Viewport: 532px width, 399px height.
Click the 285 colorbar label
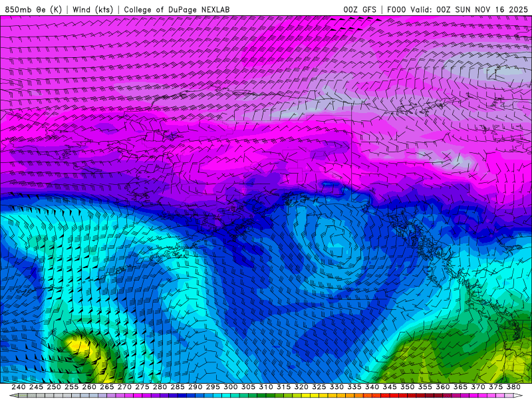[178, 387]
